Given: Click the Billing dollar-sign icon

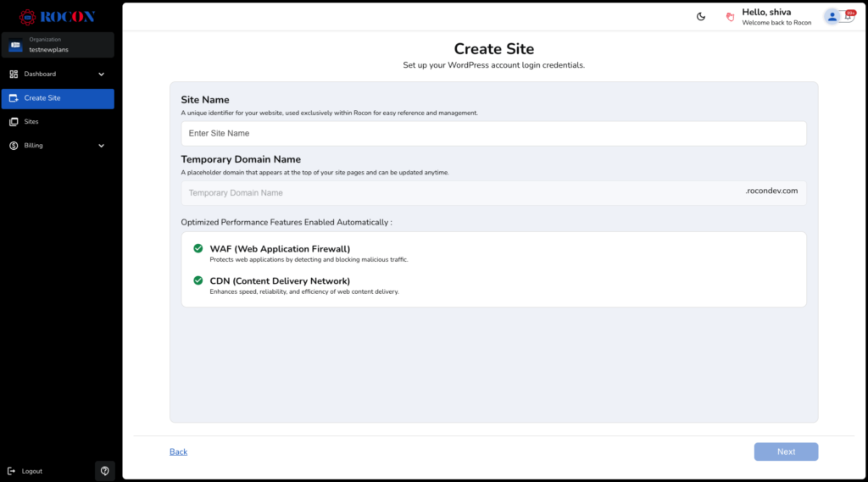Looking at the screenshot, I should point(14,146).
